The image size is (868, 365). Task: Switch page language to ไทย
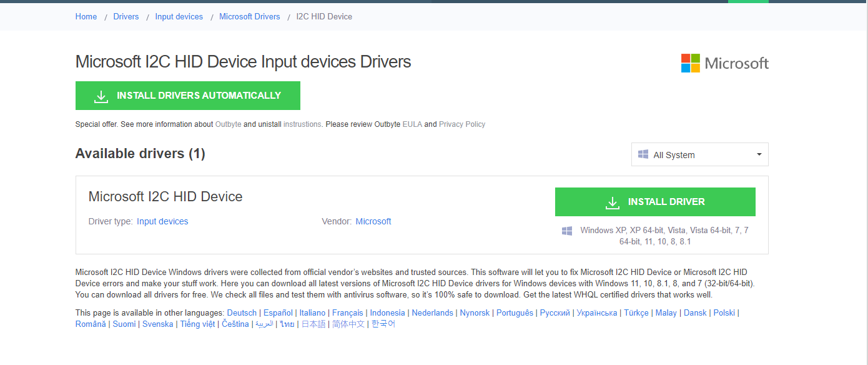click(x=287, y=324)
